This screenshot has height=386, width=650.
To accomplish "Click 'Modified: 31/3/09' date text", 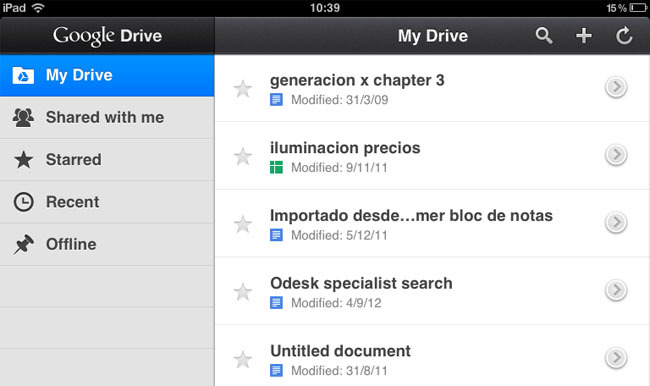I will click(x=340, y=100).
